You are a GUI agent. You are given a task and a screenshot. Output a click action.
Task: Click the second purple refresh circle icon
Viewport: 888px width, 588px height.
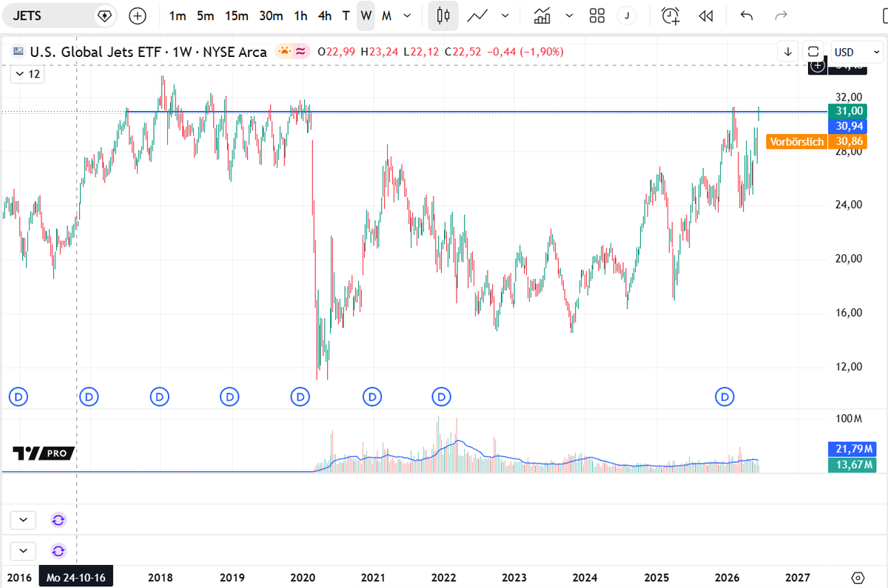[58, 551]
